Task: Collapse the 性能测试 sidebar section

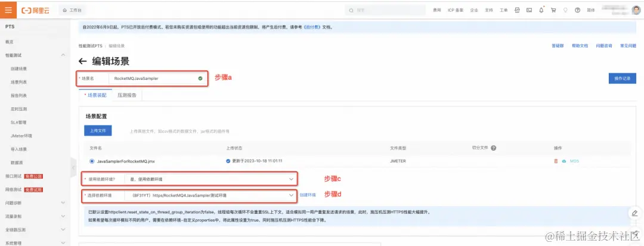Action: coord(63,55)
